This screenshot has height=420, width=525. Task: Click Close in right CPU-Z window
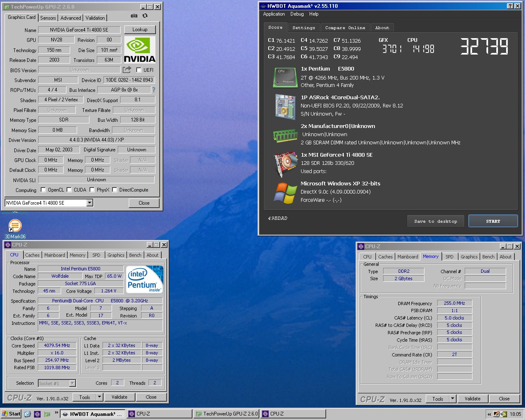504,399
